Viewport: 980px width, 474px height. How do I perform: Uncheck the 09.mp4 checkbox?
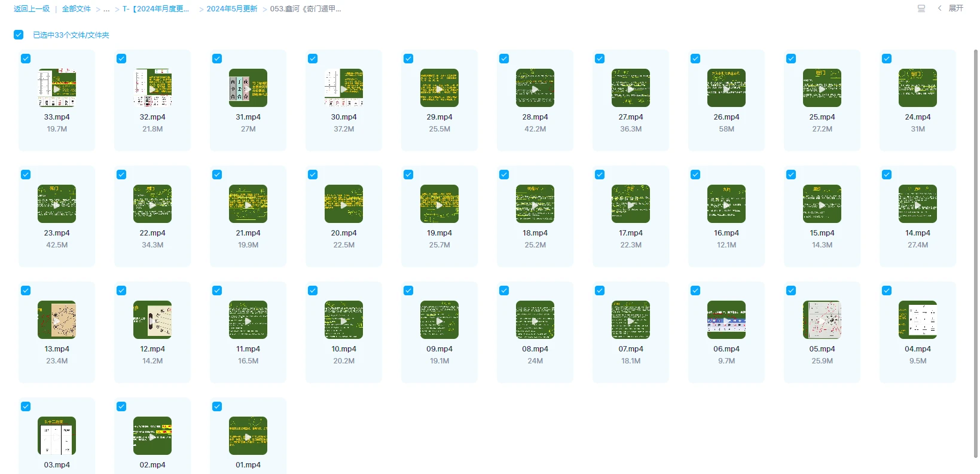(408, 290)
